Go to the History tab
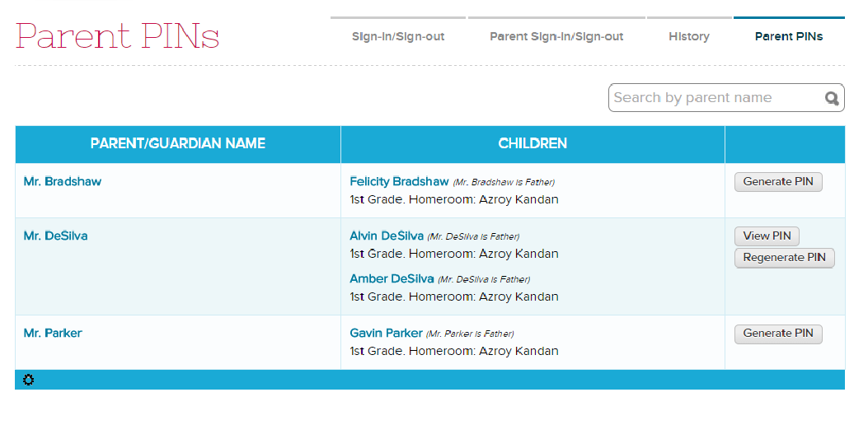 point(689,36)
